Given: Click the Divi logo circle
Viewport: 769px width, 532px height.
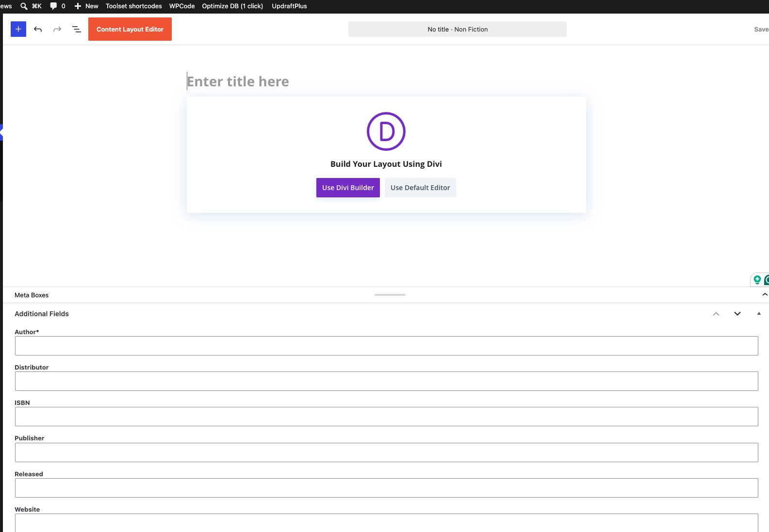Looking at the screenshot, I should [x=386, y=131].
